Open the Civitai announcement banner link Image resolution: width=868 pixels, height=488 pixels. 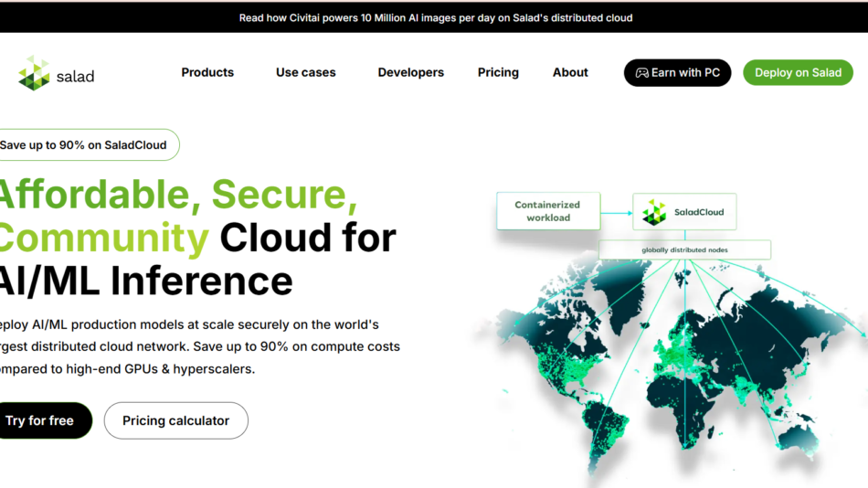pyautogui.click(x=435, y=17)
